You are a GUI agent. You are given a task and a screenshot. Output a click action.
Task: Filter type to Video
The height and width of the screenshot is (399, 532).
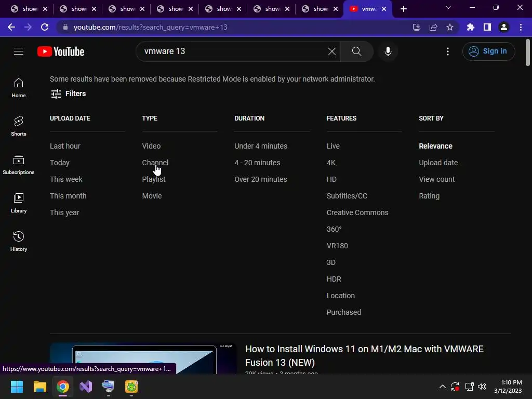[x=151, y=146]
